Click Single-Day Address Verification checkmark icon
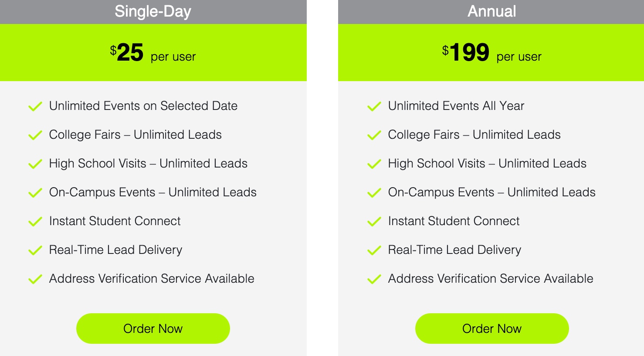Screen dimensions: 644x356 35,279
